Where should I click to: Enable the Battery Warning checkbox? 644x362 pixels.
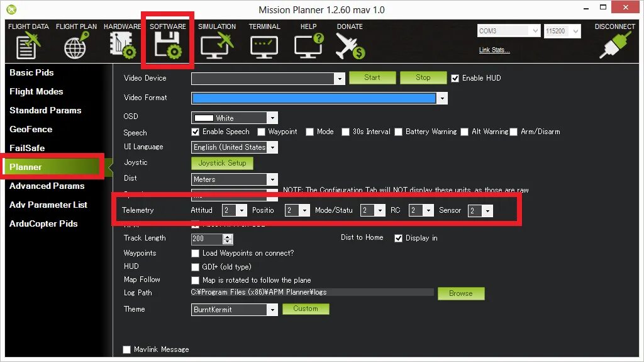[x=398, y=132]
